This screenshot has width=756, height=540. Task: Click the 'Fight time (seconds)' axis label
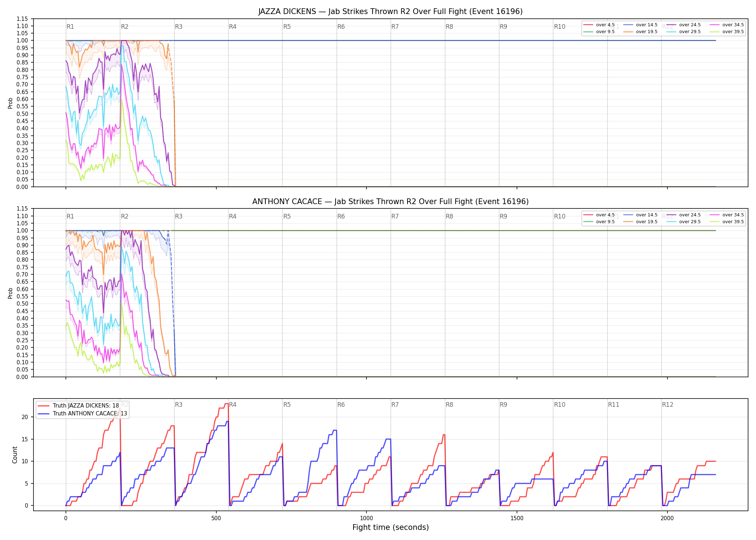391,527
